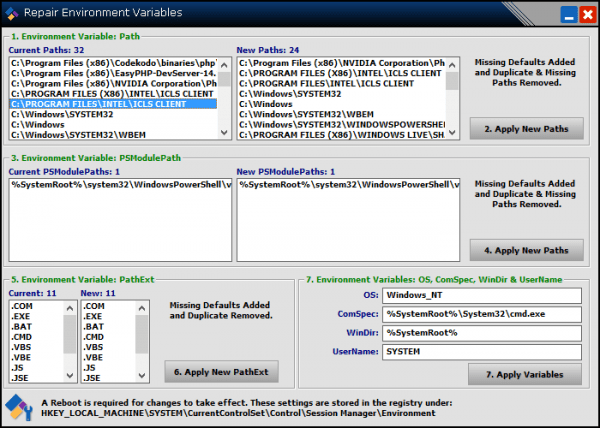This screenshot has width=600, height=428.
Task: Select (X86)\INTEL\ICLS CLIENT in New Paths
Action: tap(342, 73)
